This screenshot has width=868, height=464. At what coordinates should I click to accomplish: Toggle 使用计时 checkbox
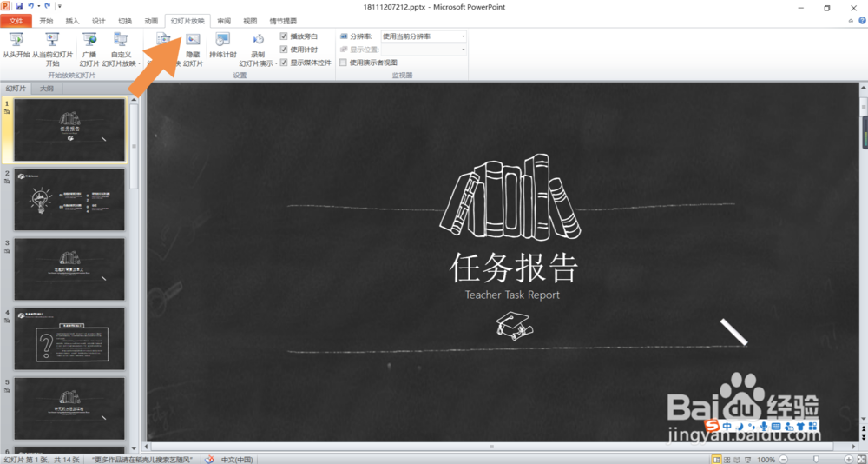click(284, 50)
